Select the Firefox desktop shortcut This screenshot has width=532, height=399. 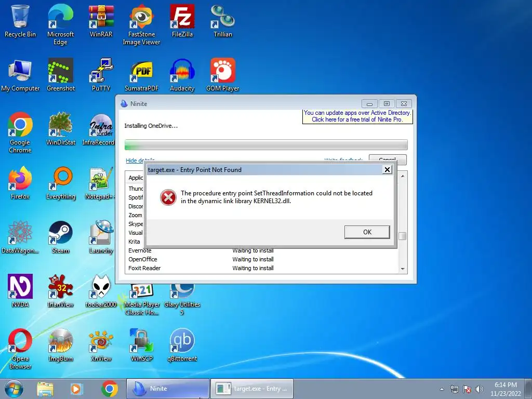[x=20, y=182]
